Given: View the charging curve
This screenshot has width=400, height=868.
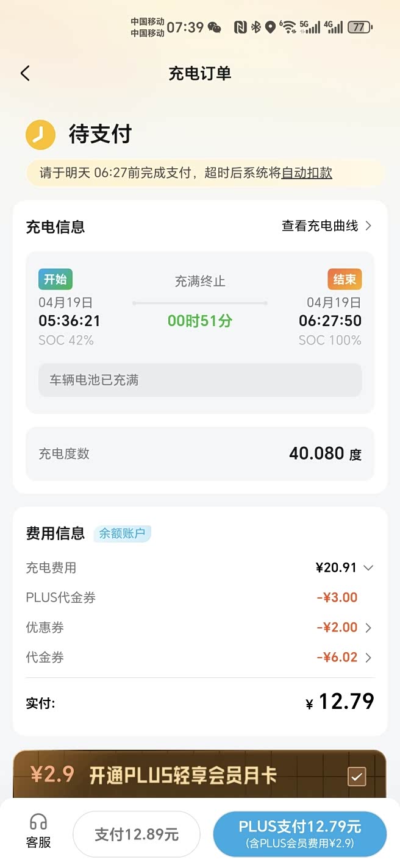Looking at the screenshot, I should [326, 226].
